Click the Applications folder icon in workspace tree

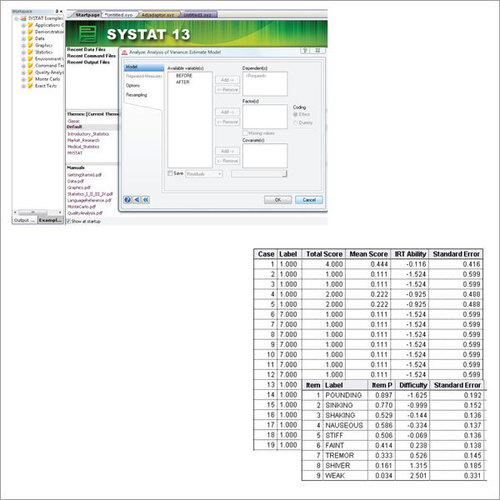30,25
